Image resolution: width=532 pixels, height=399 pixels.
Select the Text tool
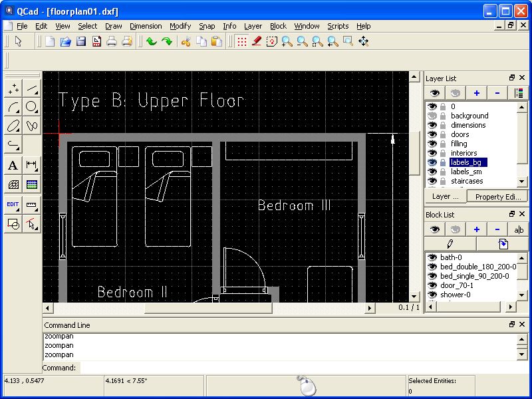click(x=13, y=166)
